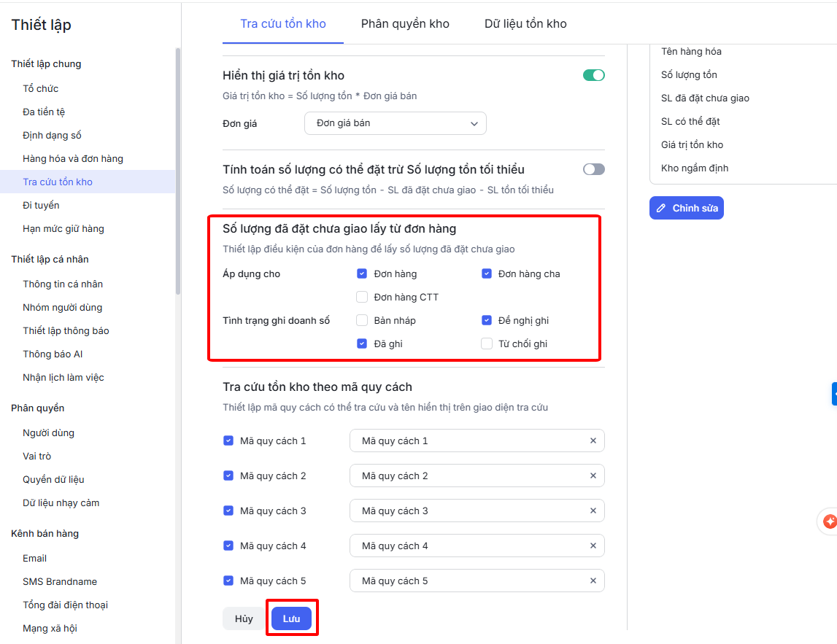
Task: Open Vai trò settings
Action: click(x=36, y=456)
